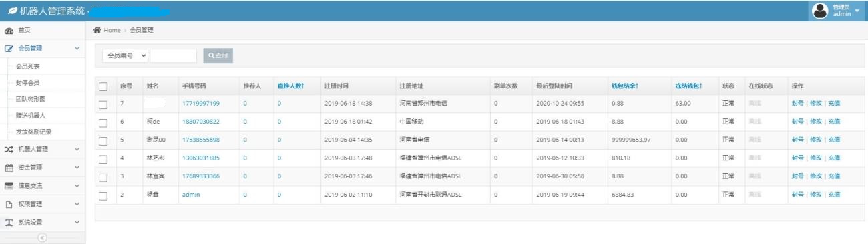
Task: Expand the 系统设置 menu chevron
Action: coord(77,222)
